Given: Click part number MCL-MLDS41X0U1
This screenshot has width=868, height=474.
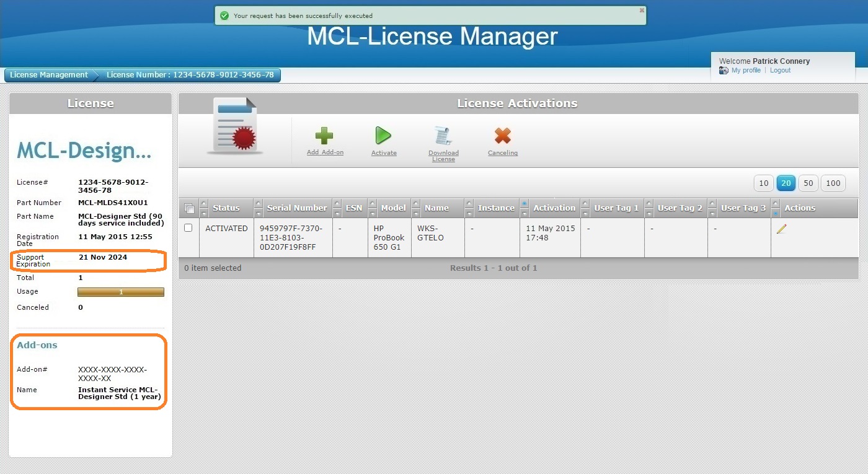Looking at the screenshot, I should (x=113, y=203).
